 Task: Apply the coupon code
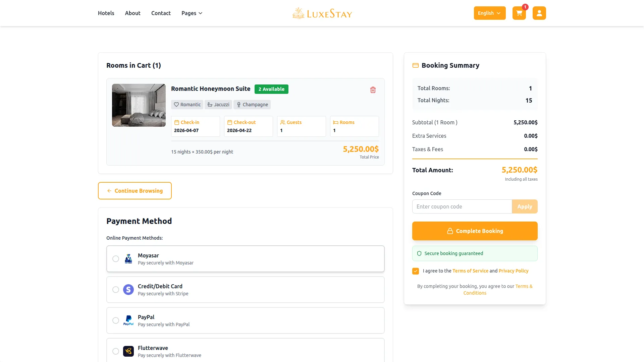[525, 206]
